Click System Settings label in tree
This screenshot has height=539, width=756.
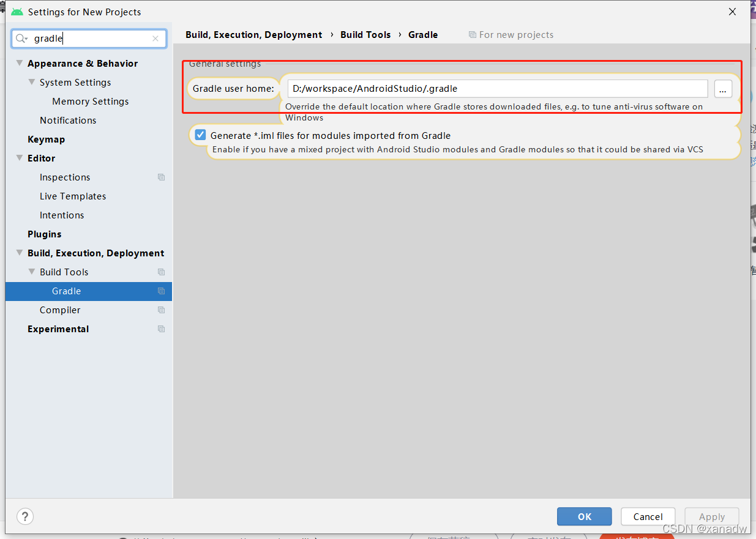(75, 83)
